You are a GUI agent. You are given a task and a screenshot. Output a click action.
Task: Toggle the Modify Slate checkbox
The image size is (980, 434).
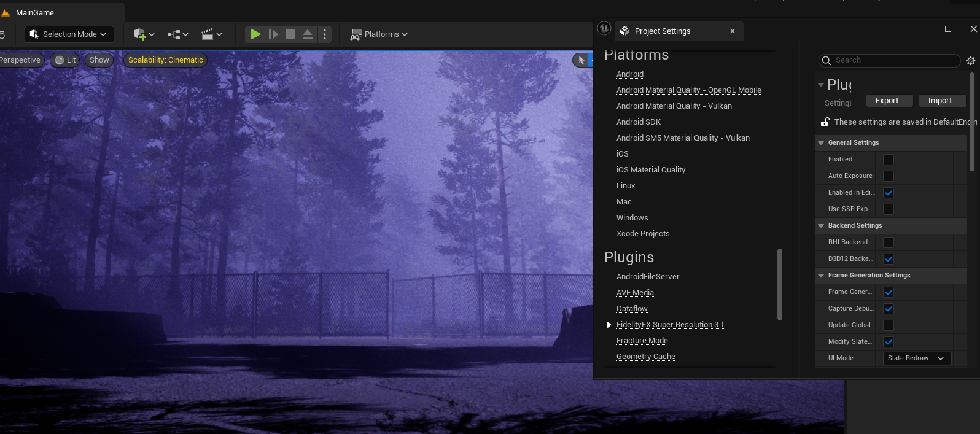coord(889,342)
